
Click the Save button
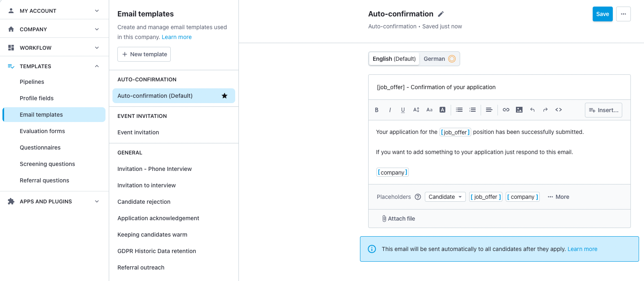pos(602,14)
